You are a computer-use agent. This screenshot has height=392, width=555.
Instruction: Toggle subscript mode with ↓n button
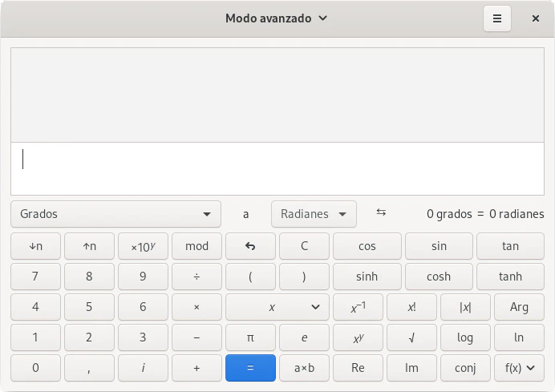coord(35,246)
